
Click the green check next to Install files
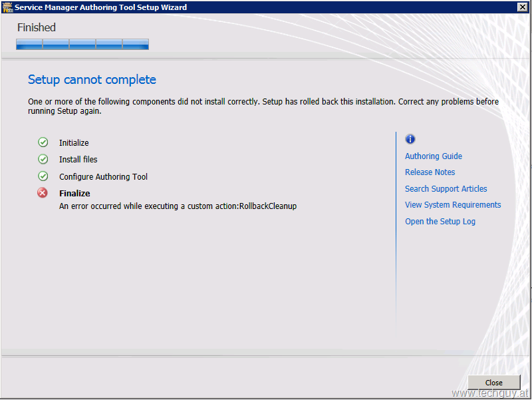pos(43,159)
